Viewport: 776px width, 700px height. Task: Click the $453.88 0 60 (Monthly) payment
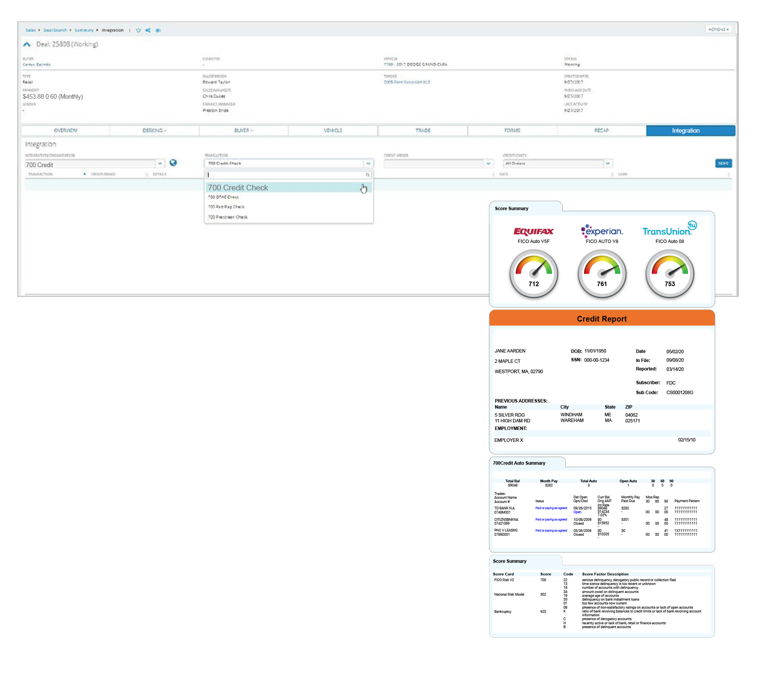tap(53, 97)
